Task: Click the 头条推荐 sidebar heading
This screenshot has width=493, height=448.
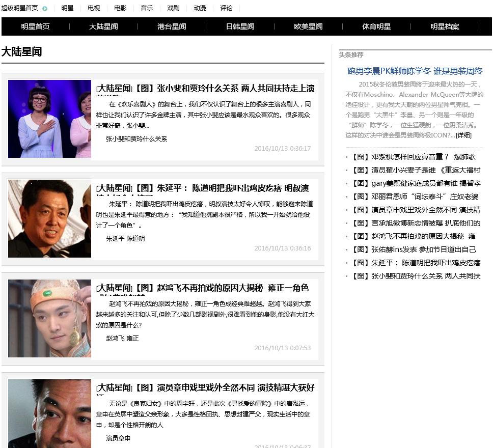Action: point(351,54)
